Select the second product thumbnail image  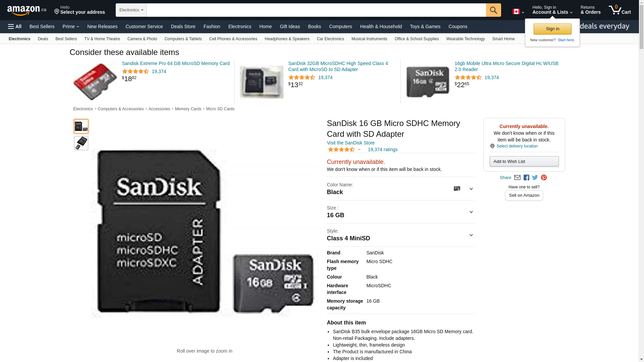[81, 143]
